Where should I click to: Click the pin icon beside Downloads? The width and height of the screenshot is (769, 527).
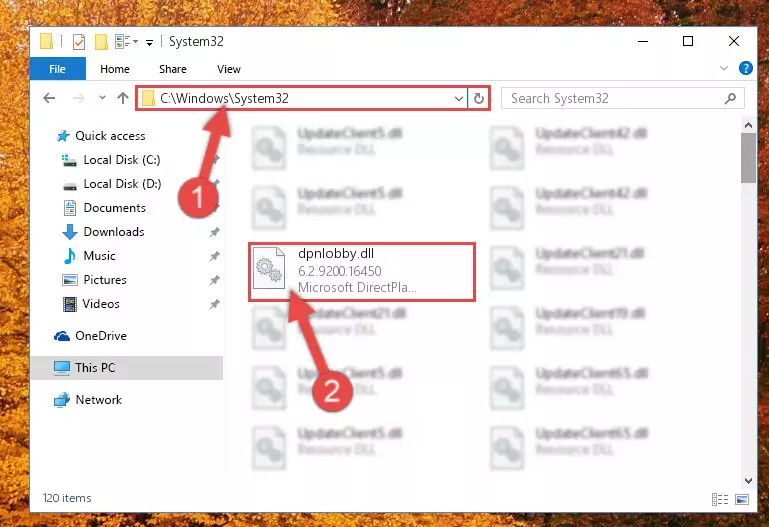[x=215, y=232]
